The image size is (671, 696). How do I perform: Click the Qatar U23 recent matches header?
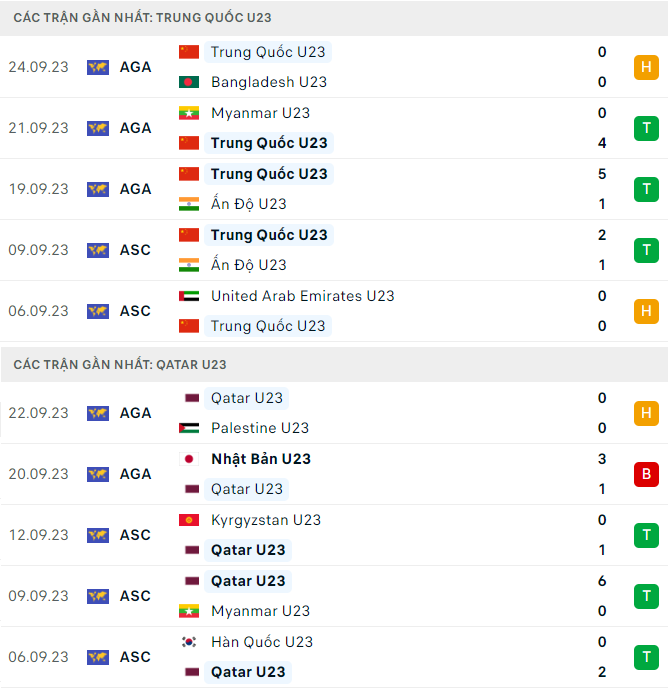(120, 365)
